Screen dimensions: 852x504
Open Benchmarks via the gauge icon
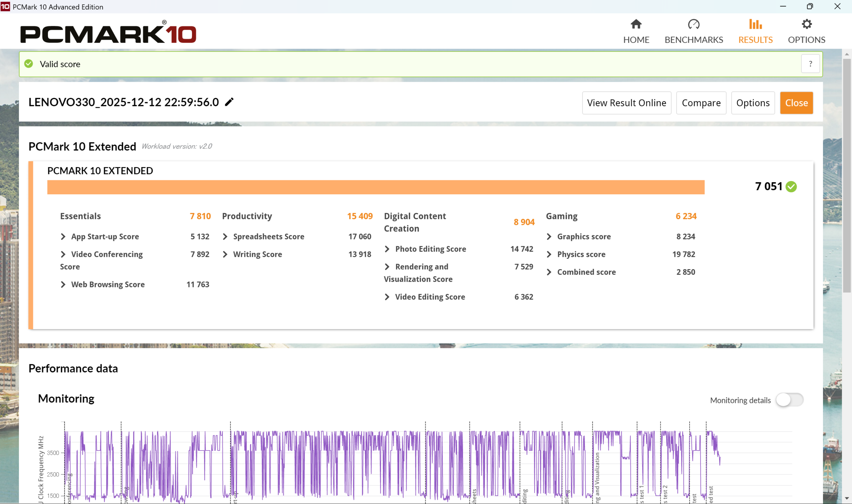click(693, 25)
